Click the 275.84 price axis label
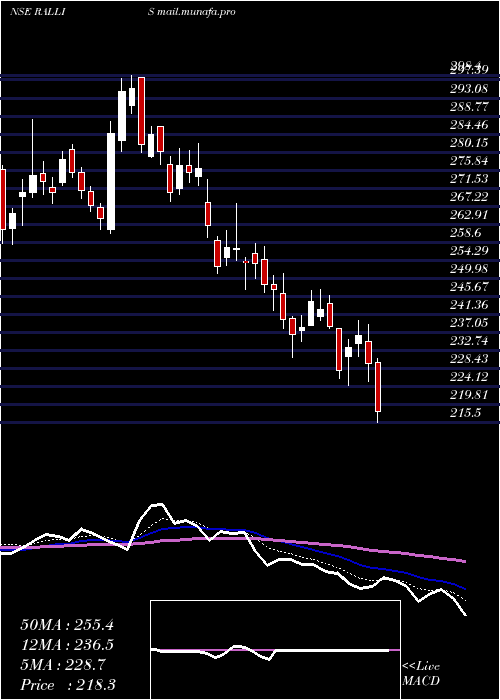The height and width of the screenshot is (700, 500). point(468,161)
